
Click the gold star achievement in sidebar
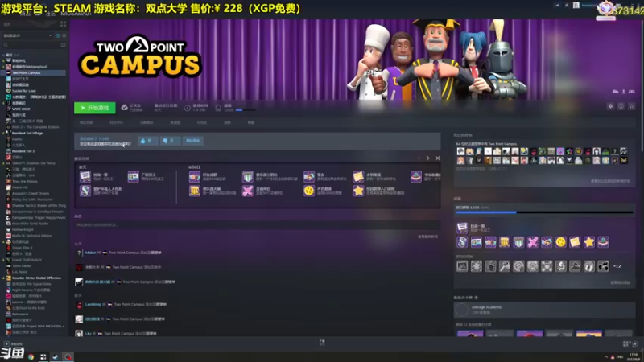pyautogui.click(x=589, y=242)
